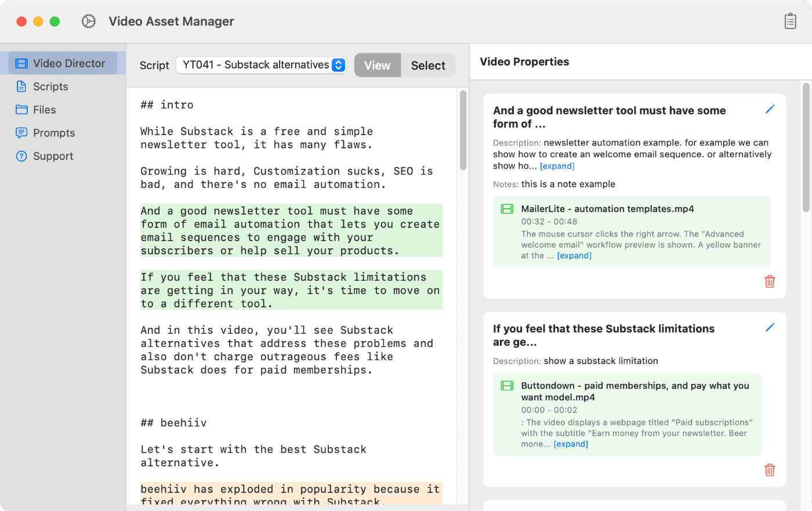The image size is (812, 511).
Task: Expand the truncated newsletter automation description
Action: (x=557, y=166)
